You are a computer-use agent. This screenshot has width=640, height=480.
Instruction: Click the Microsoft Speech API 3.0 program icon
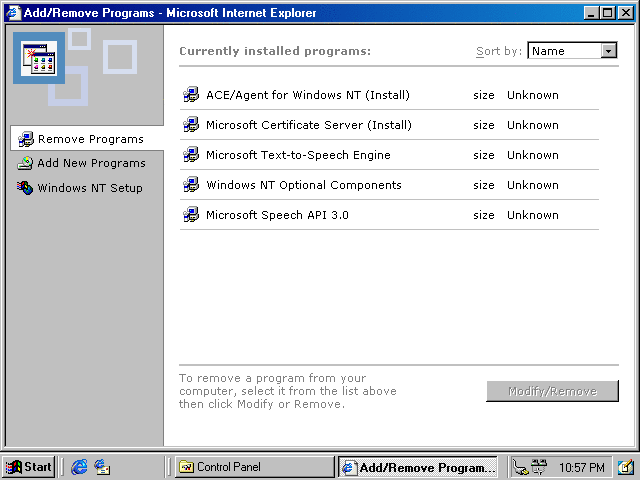[x=191, y=215]
